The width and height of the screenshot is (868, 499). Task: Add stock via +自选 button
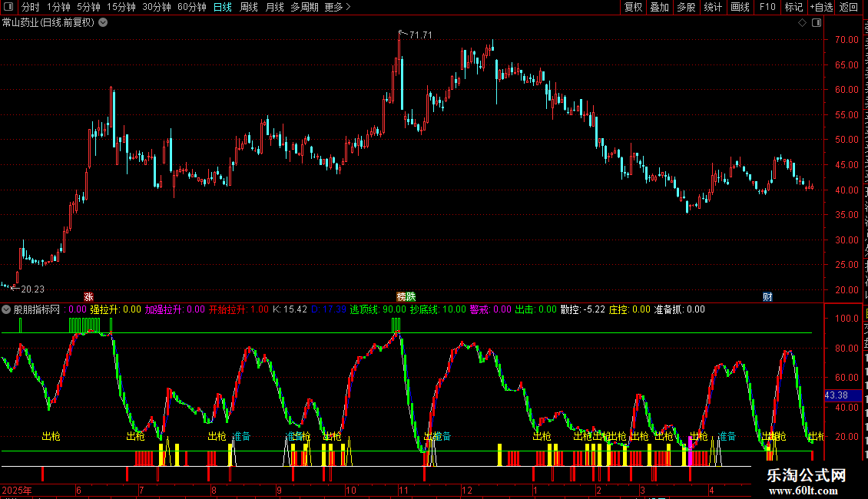pyautogui.click(x=821, y=7)
